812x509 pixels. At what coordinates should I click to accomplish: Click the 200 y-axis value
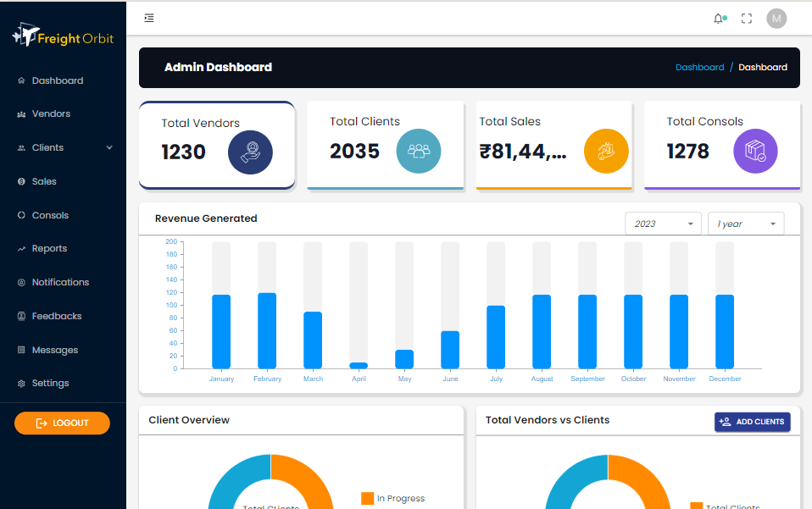[171, 241]
